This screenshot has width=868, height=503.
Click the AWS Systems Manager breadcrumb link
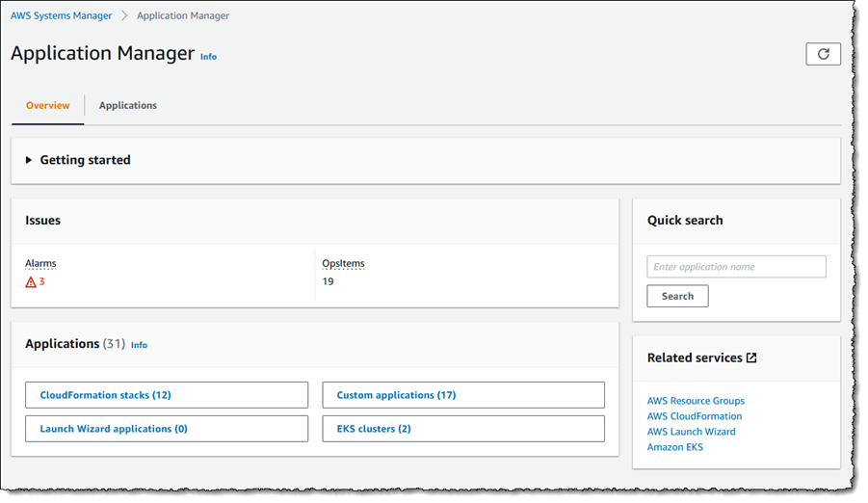[61, 15]
